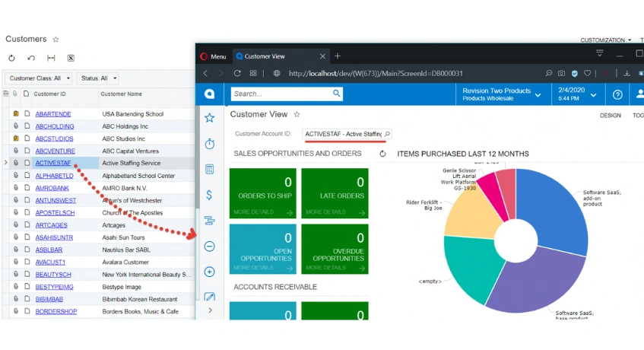Open the Status filter dropdown
Viewport: 644px width, 350px height.
97,78
